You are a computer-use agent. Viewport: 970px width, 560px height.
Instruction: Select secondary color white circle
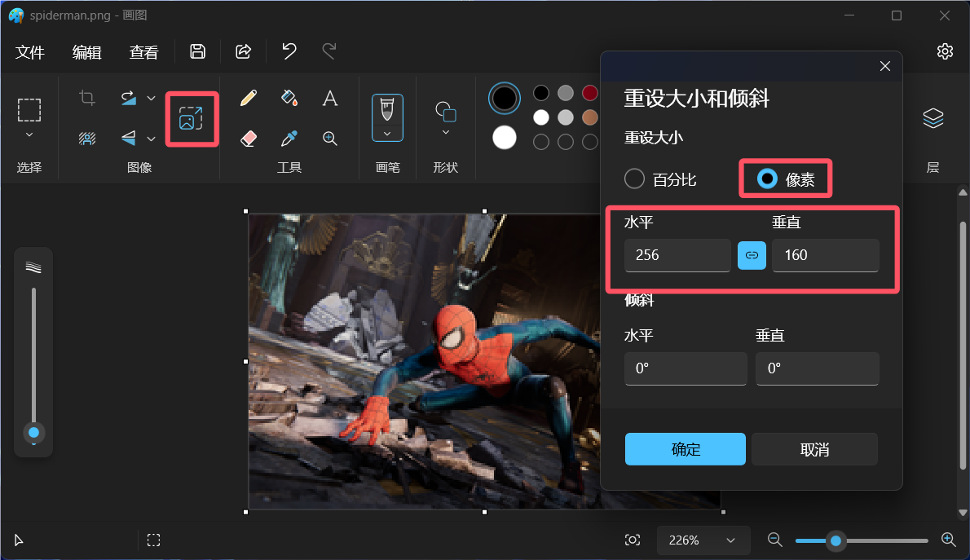pyautogui.click(x=505, y=138)
